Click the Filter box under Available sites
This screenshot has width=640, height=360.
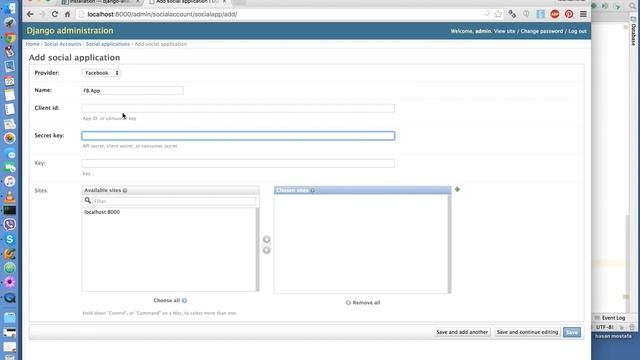tap(174, 201)
